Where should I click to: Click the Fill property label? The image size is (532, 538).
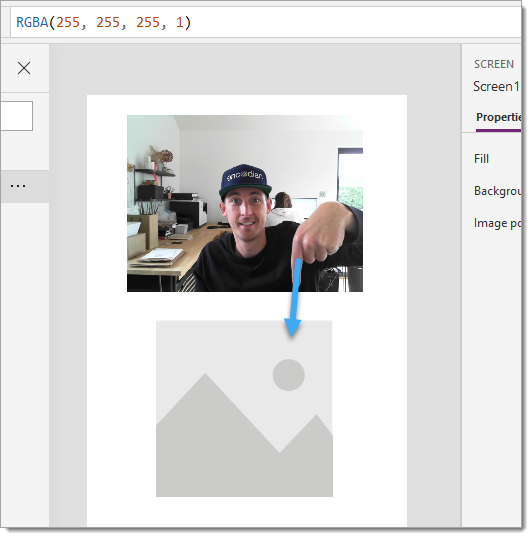(481, 159)
